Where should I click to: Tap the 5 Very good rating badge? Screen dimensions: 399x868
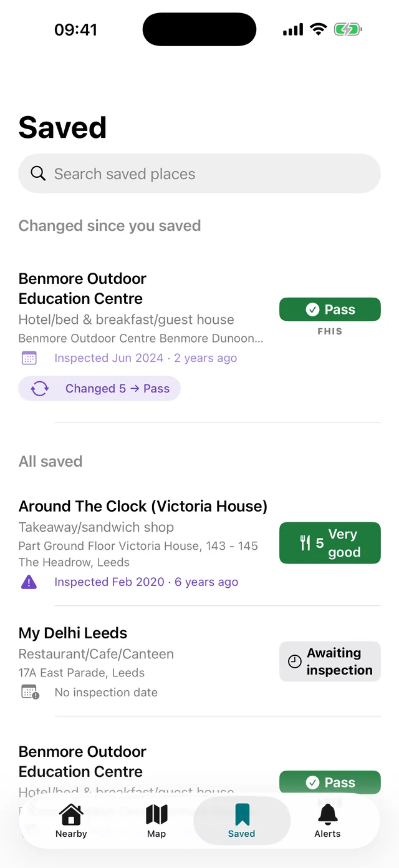click(330, 543)
